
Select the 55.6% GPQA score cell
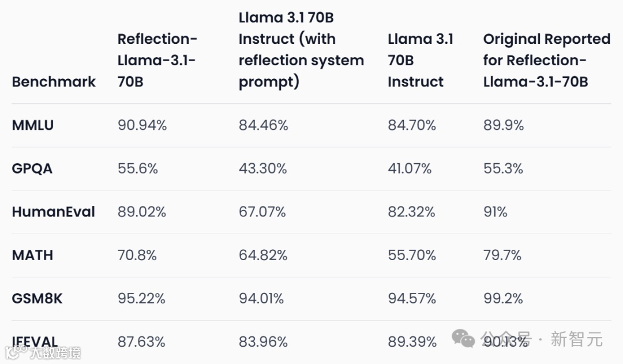138,168
